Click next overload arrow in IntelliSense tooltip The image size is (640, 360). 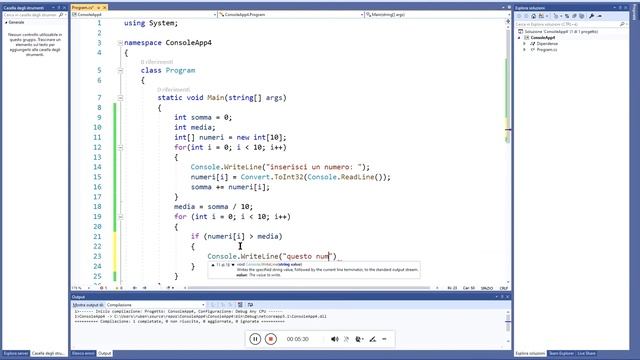[233, 265]
